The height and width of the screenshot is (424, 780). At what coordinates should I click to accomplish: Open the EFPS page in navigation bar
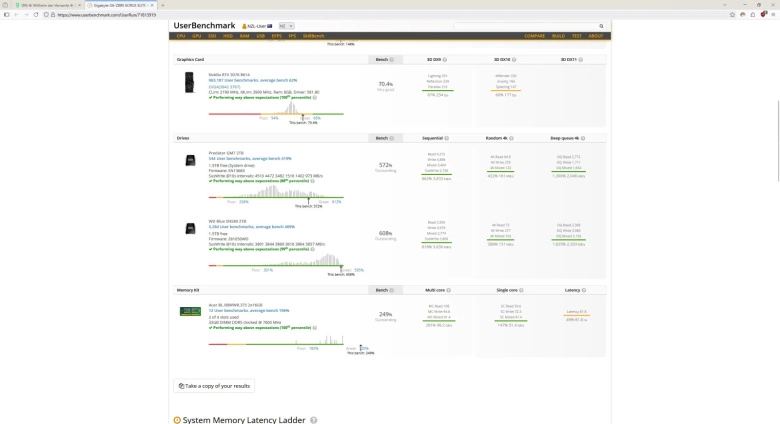pyautogui.click(x=277, y=36)
